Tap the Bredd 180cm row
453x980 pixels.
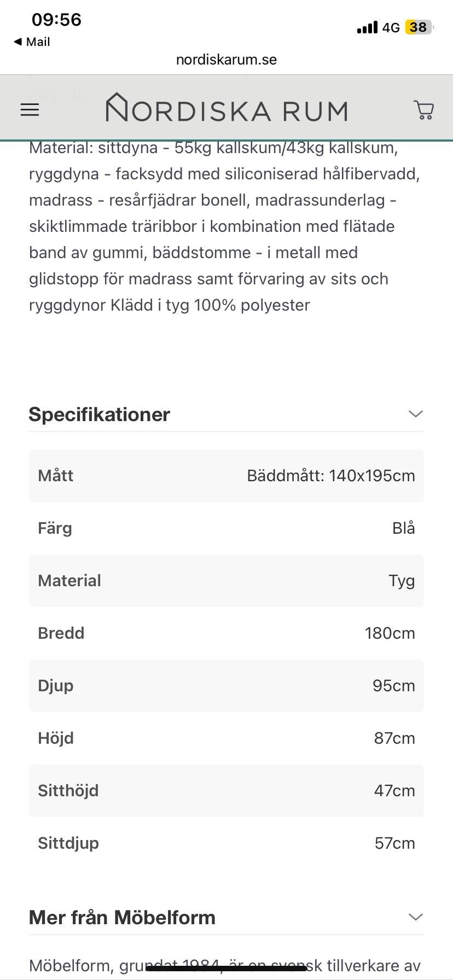(226, 633)
